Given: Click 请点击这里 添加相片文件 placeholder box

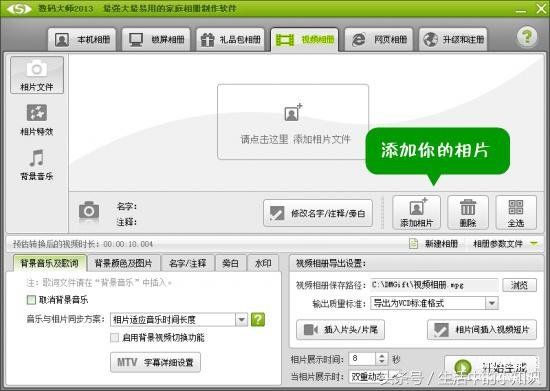Looking at the screenshot, I should [293, 122].
